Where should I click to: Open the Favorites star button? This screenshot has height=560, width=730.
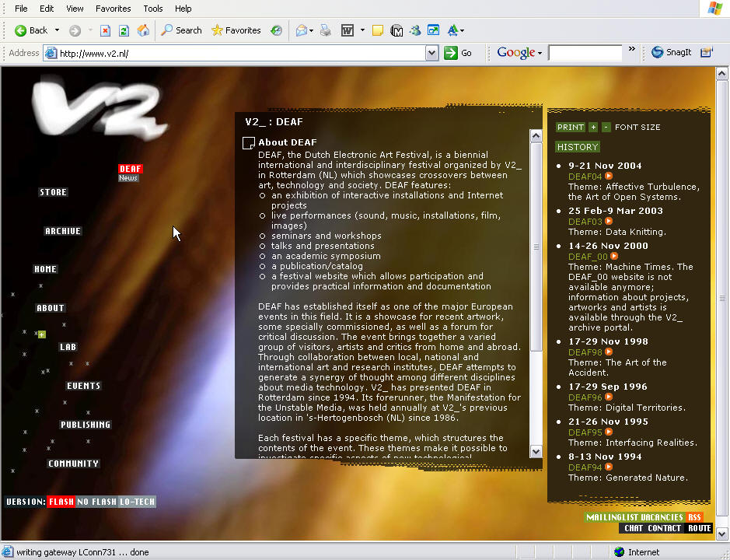[236, 30]
